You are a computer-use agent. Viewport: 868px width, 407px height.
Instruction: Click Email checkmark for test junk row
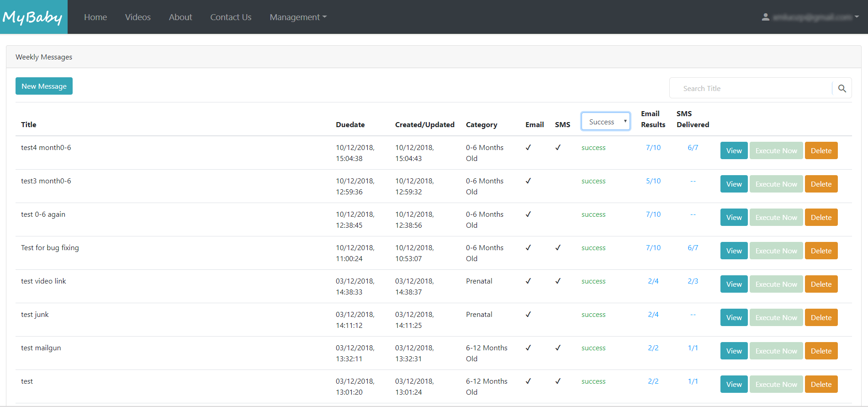coord(528,315)
